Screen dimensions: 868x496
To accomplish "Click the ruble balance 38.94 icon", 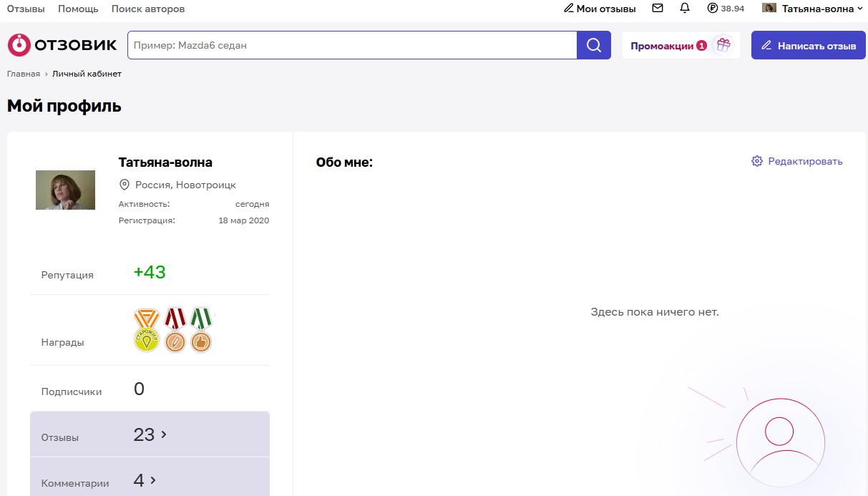I will (712, 9).
